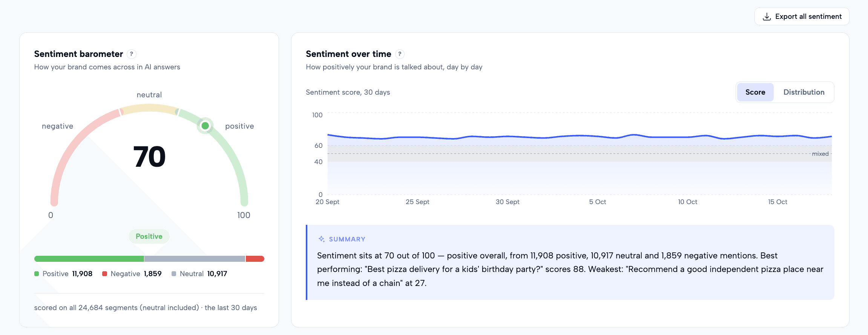
Task: Click the Sentiment barometer heading
Action: (x=78, y=54)
